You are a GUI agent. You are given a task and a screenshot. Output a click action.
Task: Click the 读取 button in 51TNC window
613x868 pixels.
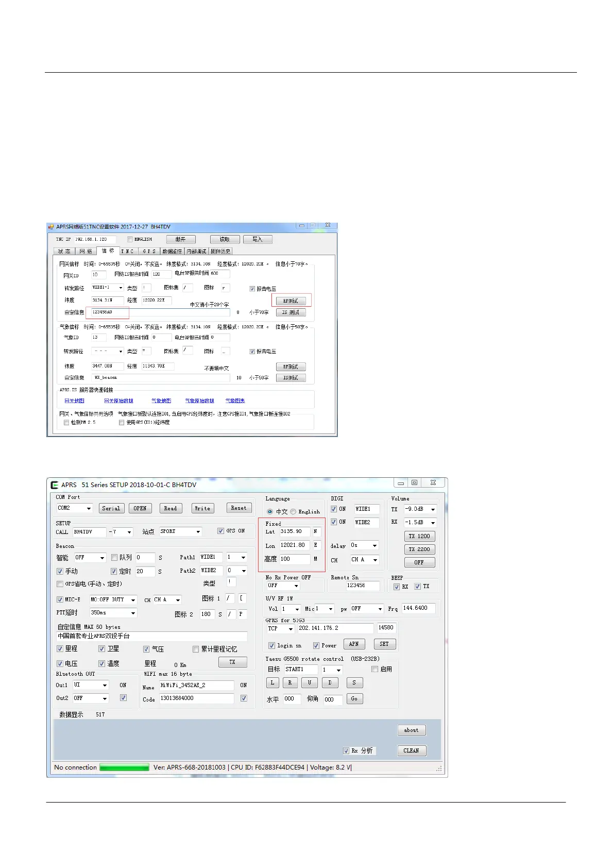click(225, 239)
